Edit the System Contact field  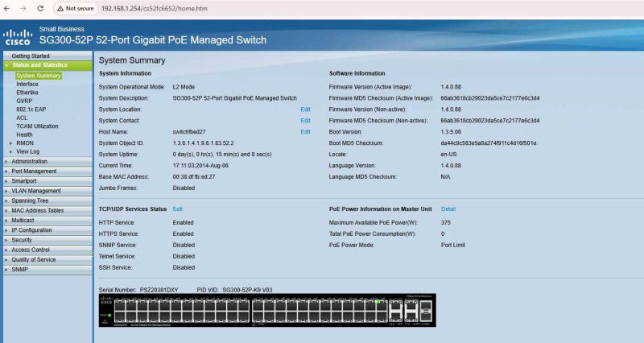point(305,121)
